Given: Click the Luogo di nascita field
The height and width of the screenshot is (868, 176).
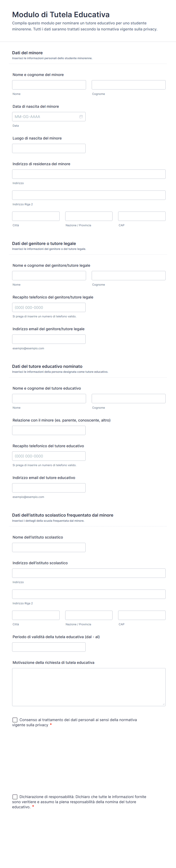Looking at the screenshot, I should click(x=49, y=149).
